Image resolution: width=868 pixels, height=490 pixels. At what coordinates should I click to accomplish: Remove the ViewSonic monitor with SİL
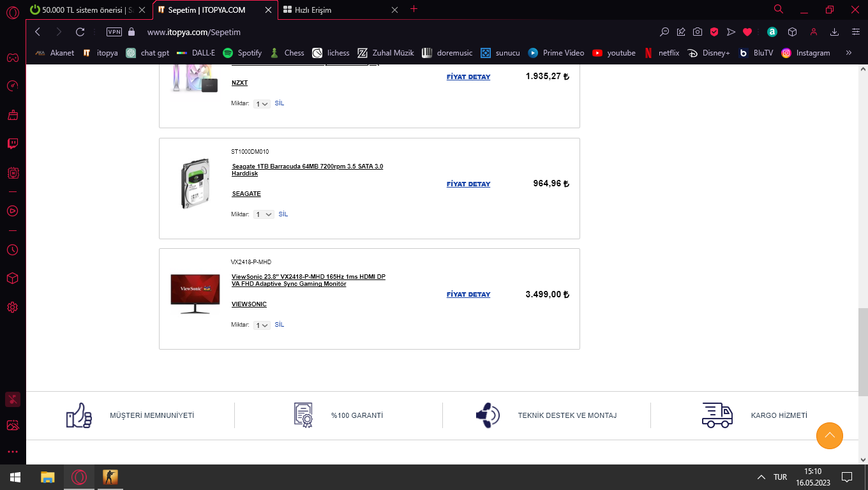[280, 325]
